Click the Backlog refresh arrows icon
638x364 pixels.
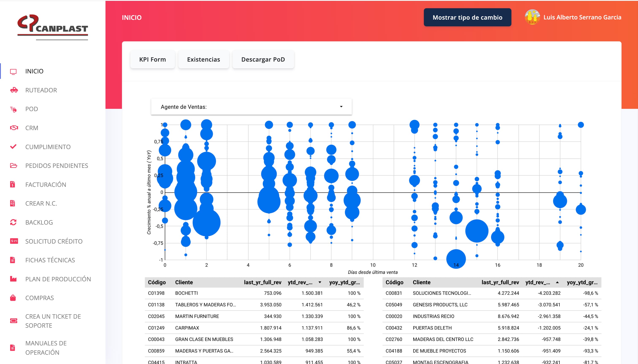[13, 222]
